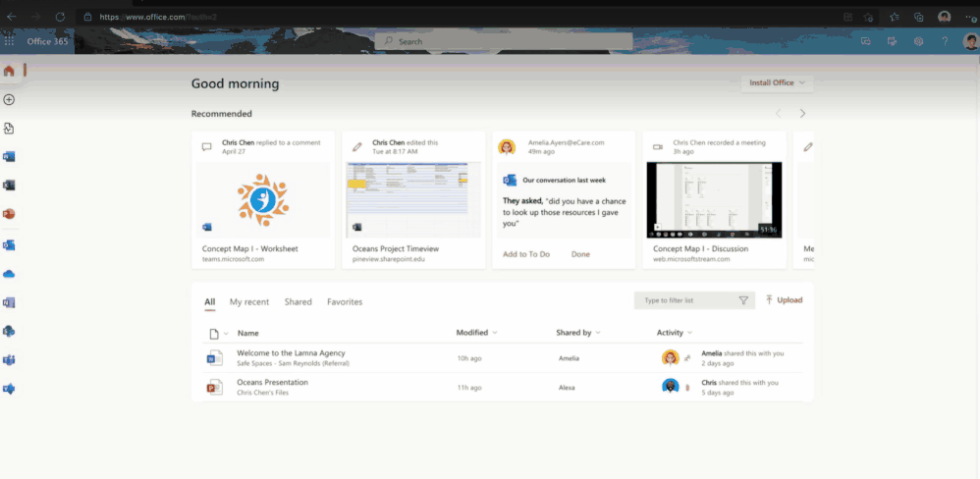
Task: Go to Home in the left sidebar
Action: coord(9,71)
